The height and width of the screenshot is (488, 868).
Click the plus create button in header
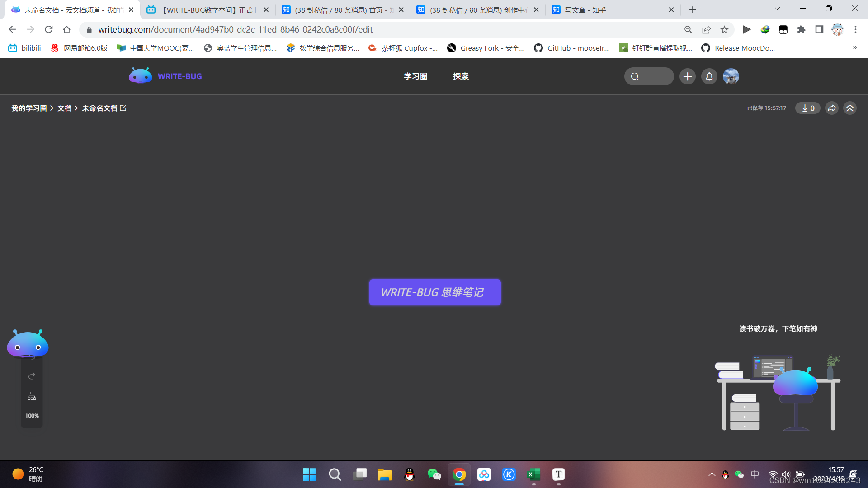pyautogui.click(x=687, y=76)
